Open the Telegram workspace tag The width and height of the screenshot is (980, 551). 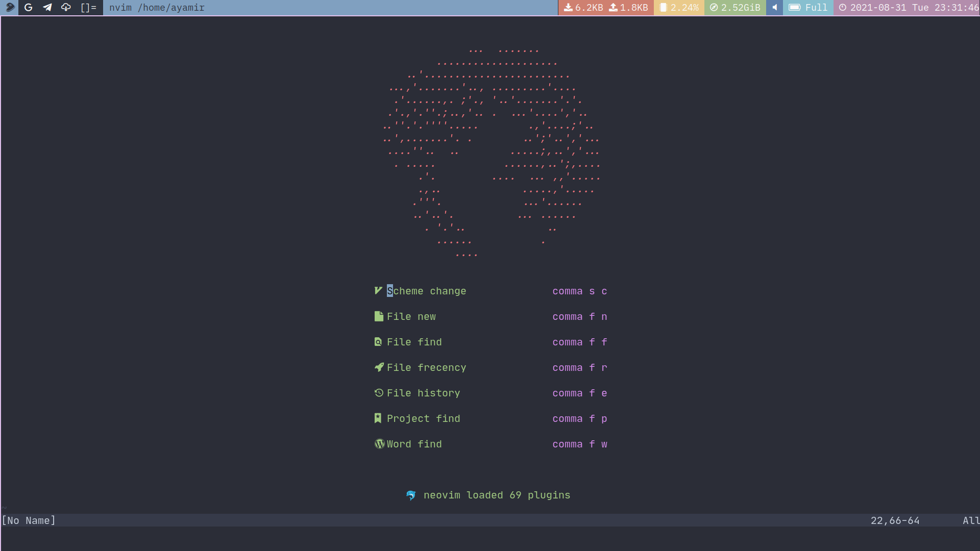(47, 7)
